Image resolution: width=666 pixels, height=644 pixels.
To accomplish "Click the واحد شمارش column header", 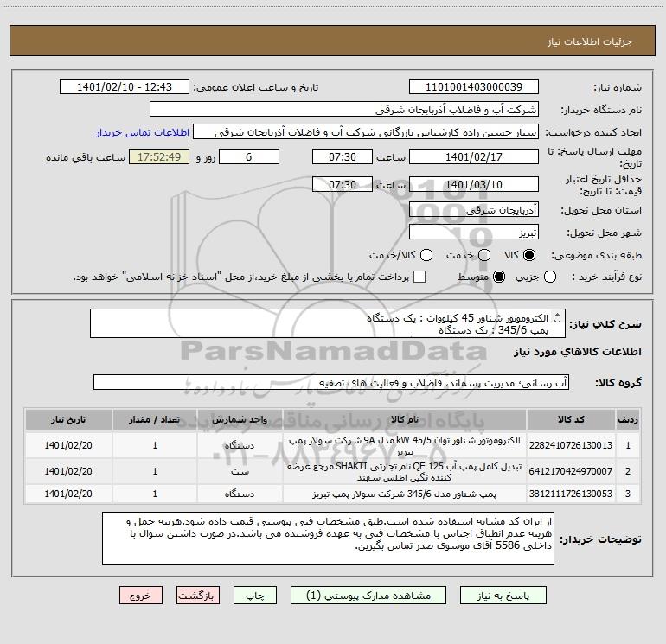I will pyautogui.click(x=240, y=419).
